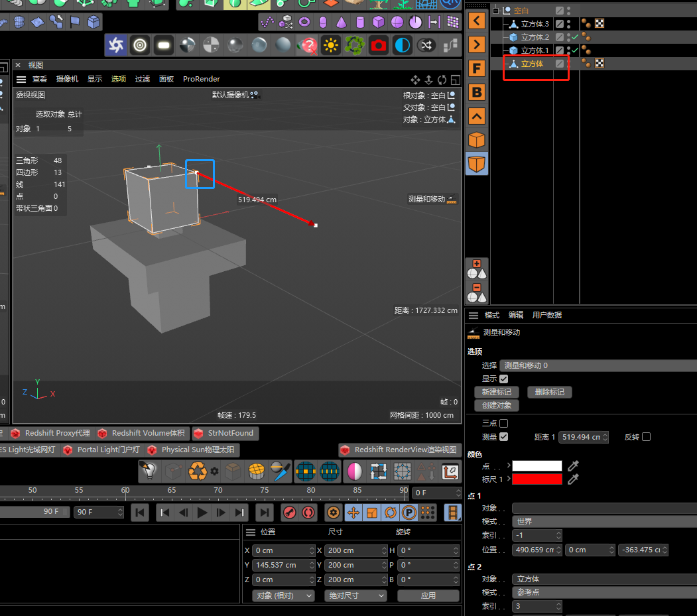
Task: Toggle layer flag for 立方体.3
Action: pyautogui.click(x=560, y=24)
